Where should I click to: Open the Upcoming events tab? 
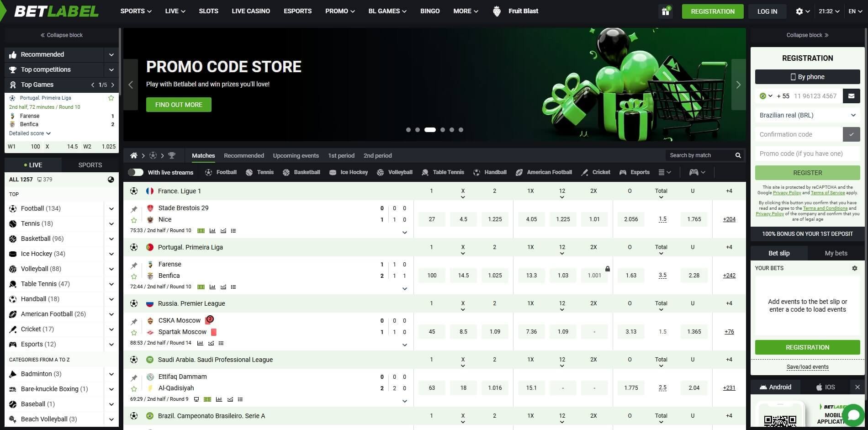click(296, 155)
